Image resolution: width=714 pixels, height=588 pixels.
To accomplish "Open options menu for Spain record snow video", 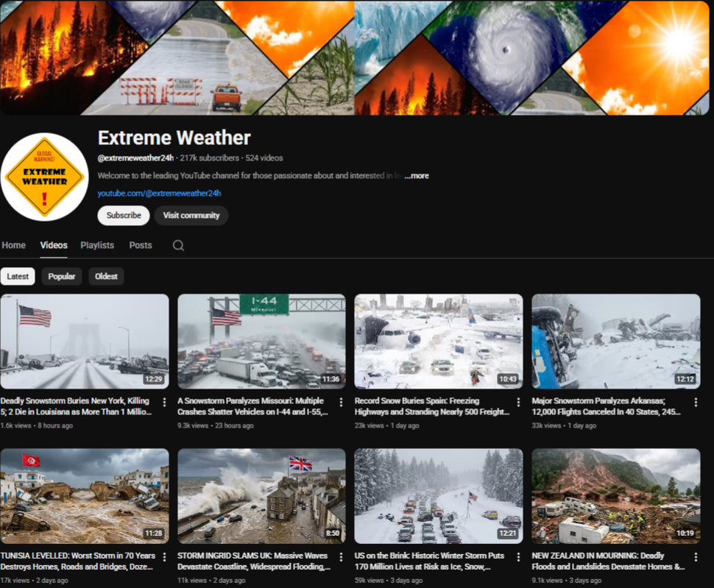I will pyautogui.click(x=518, y=403).
